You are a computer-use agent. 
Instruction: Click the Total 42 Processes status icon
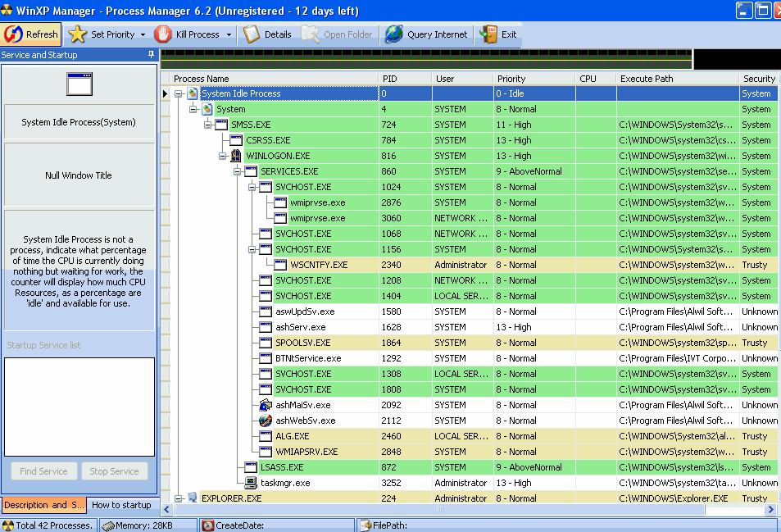click(7, 525)
